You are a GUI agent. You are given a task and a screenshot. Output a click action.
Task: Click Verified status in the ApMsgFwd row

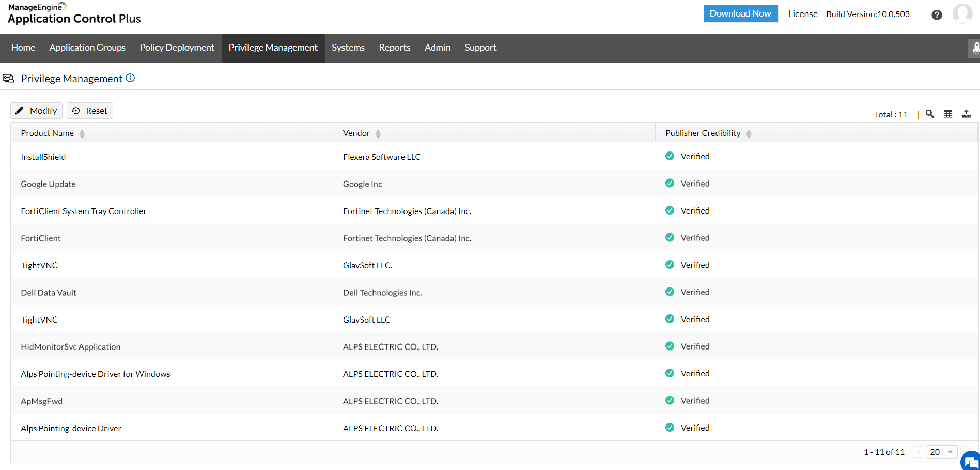(x=688, y=401)
